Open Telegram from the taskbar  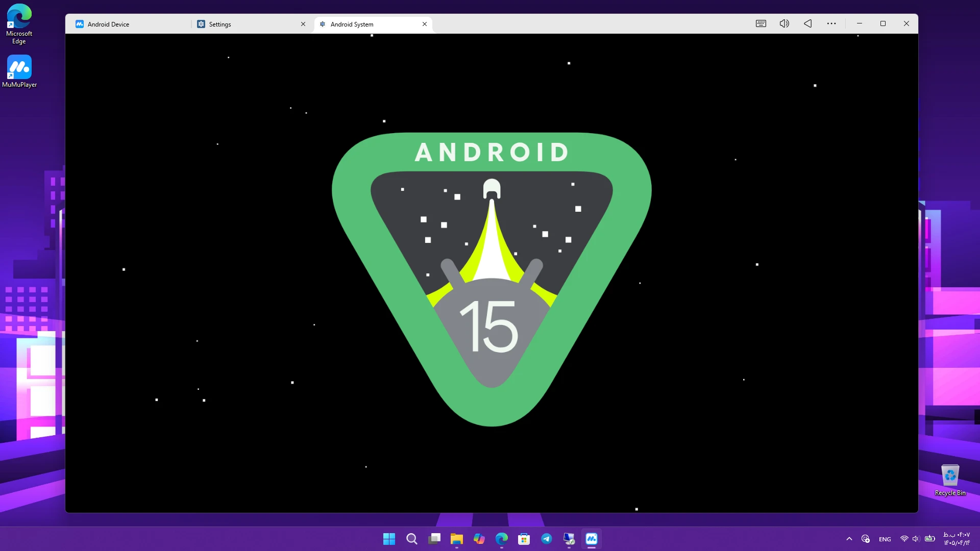click(547, 539)
